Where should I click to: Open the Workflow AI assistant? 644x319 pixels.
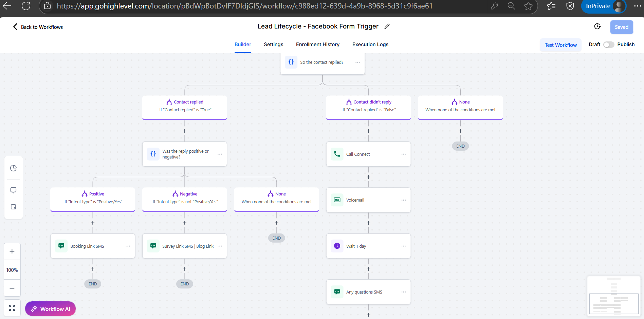[x=50, y=309]
